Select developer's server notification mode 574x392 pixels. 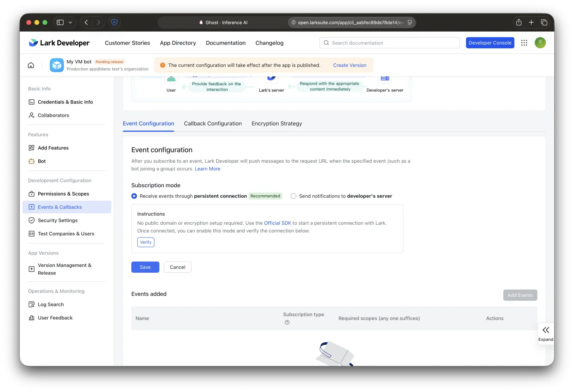[x=293, y=196]
